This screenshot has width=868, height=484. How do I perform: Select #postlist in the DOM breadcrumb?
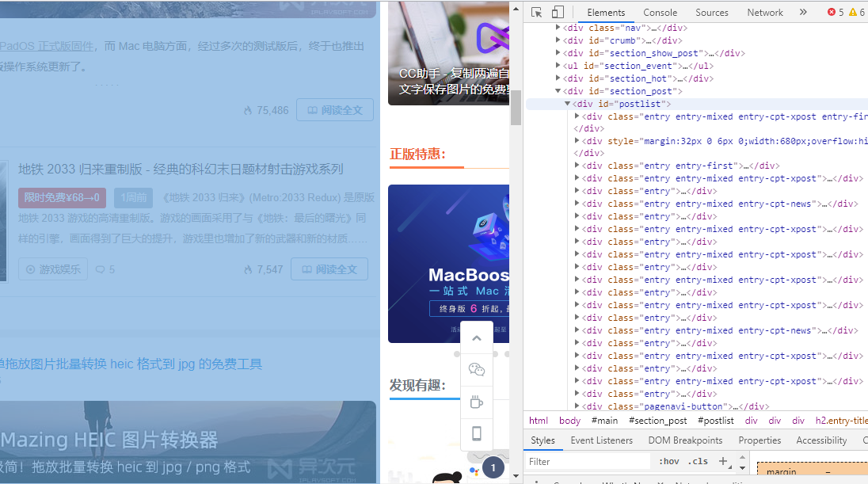pyautogui.click(x=718, y=421)
